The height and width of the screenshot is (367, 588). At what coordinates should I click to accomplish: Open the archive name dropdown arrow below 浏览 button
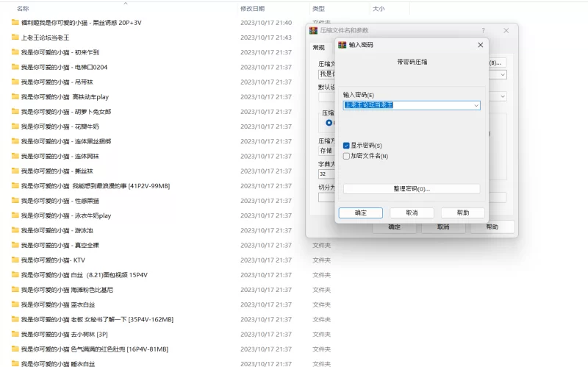tap(503, 74)
